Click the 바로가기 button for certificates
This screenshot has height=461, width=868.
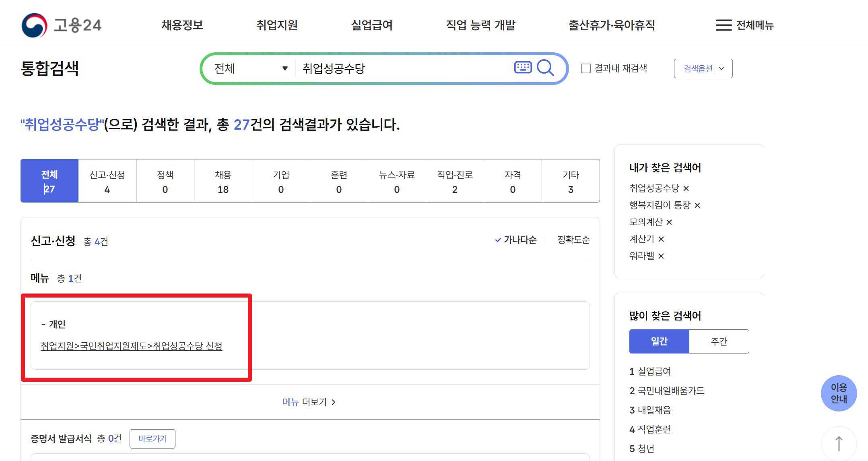153,438
